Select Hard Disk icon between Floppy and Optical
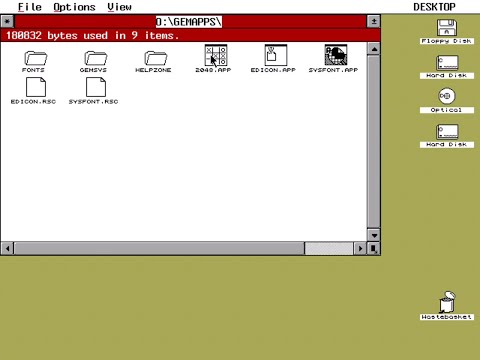 coord(447,67)
